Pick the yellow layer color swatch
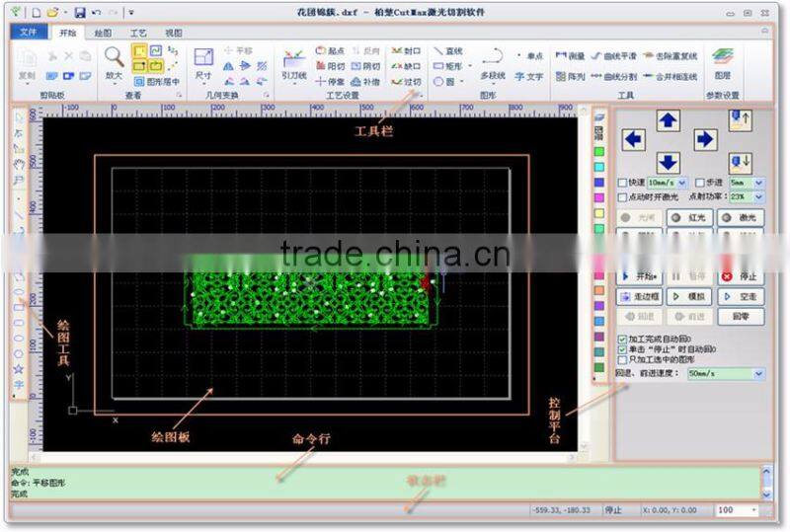 point(598,212)
